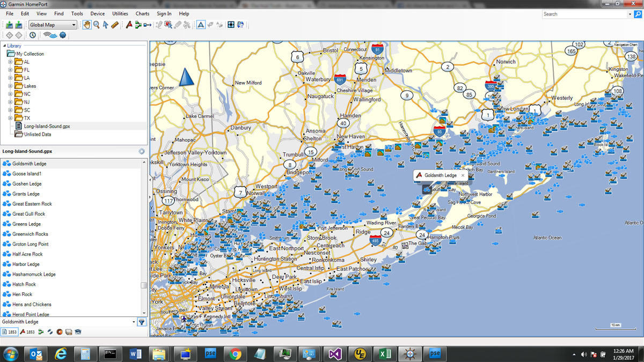Select the Hand pan tool
This screenshot has width=644, height=362.
point(87,25)
